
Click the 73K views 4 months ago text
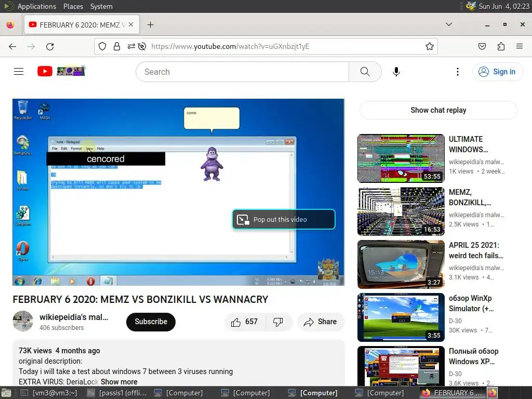click(x=59, y=351)
